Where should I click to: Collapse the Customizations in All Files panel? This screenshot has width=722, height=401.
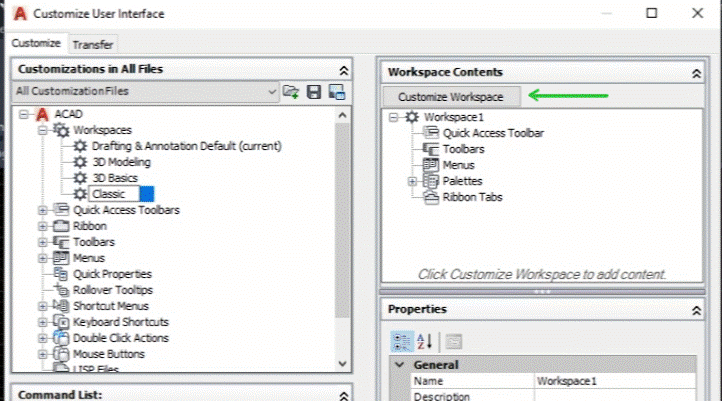click(x=344, y=70)
